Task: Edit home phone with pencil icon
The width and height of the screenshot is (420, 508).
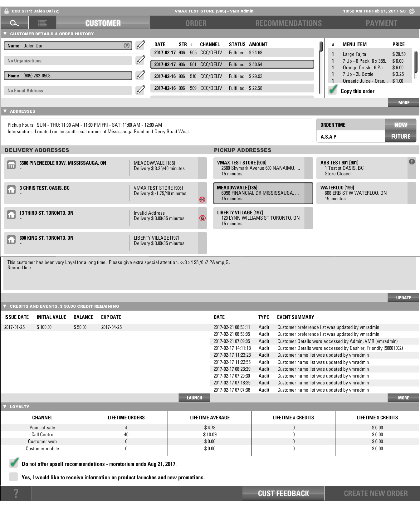Action: tap(140, 75)
